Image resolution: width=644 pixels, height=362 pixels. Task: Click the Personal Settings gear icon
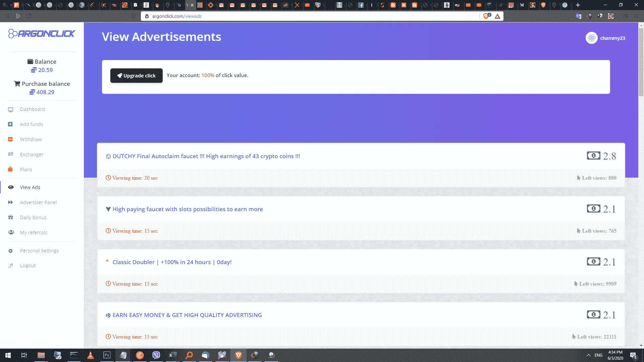tap(10, 251)
